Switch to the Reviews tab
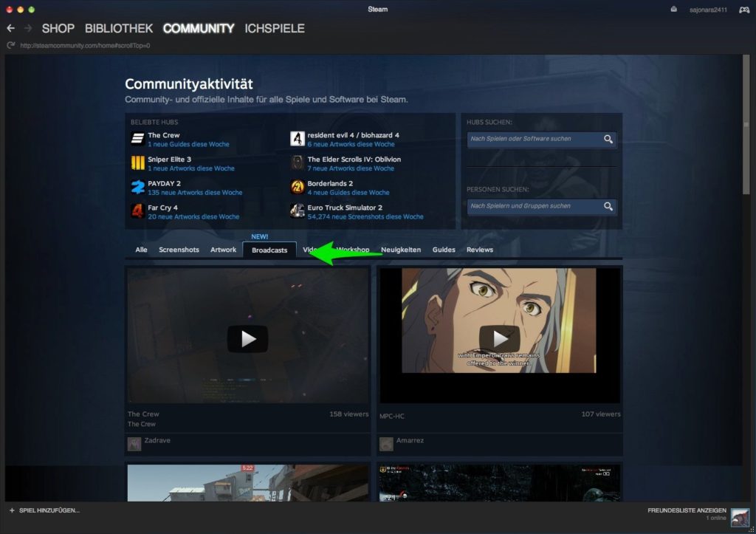 click(x=480, y=250)
